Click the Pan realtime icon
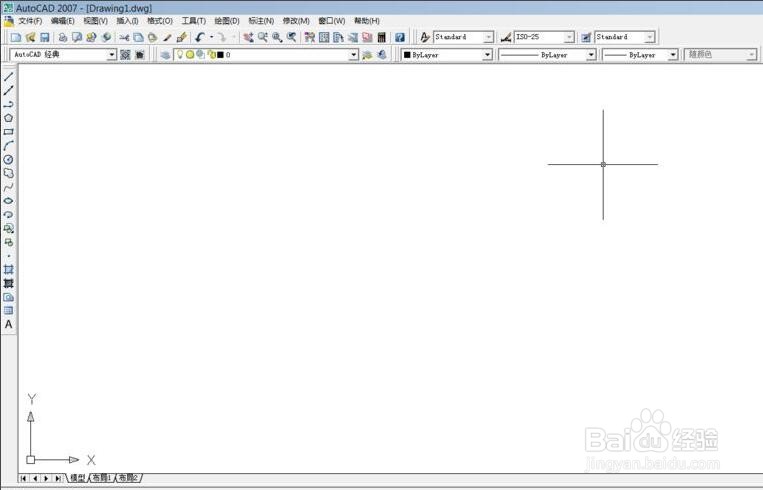The height and width of the screenshot is (490, 763). click(x=249, y=37)
